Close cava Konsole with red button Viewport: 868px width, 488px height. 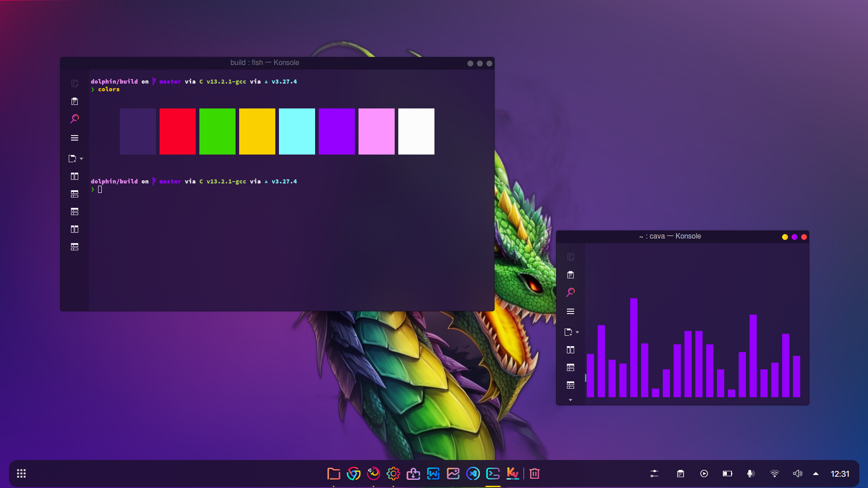[x=804, y=237]
